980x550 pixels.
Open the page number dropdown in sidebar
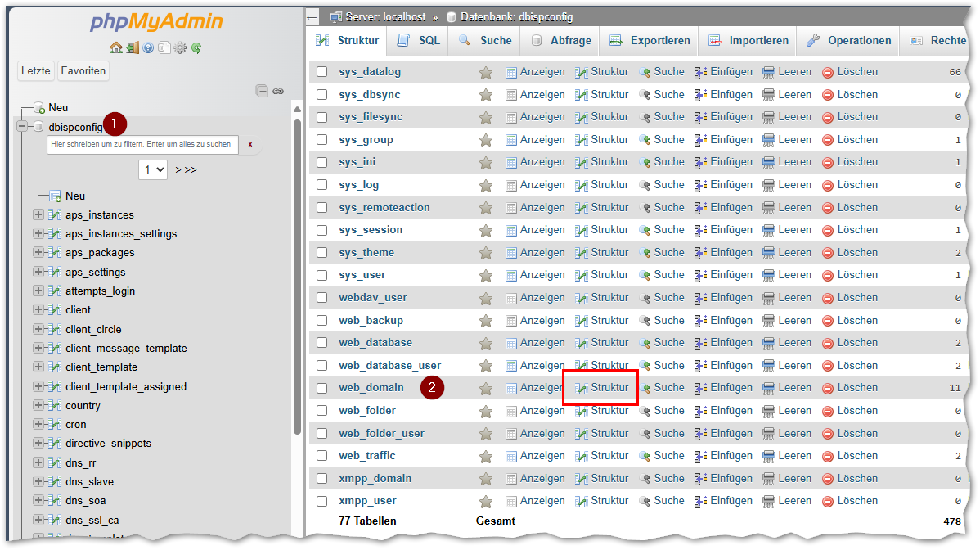(153, 169)
